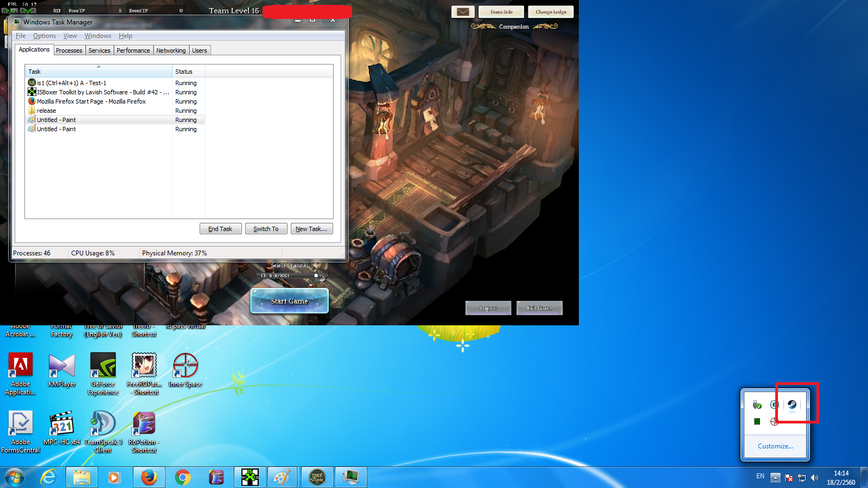Image resolution: width=868 pixels, height=488 pixels.
Task: Click the RoPotion taskbar icon
Action: (216, 478)
